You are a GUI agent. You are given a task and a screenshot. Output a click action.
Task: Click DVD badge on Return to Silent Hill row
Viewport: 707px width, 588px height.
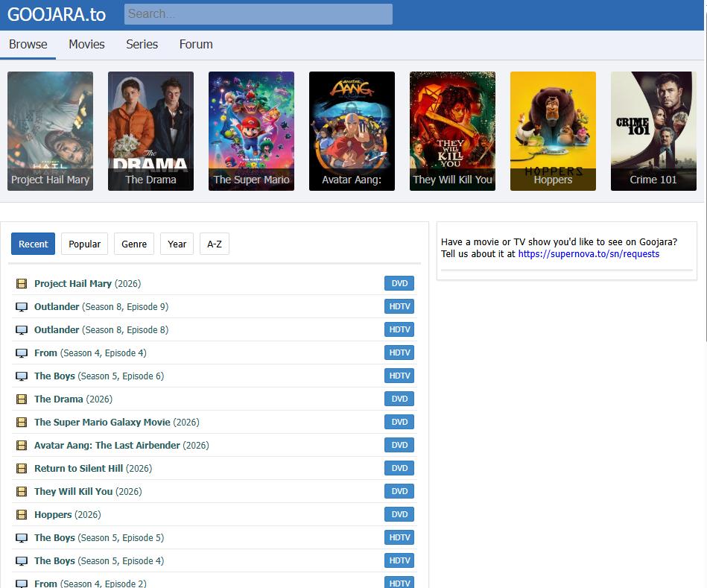[x=399, y=469]
